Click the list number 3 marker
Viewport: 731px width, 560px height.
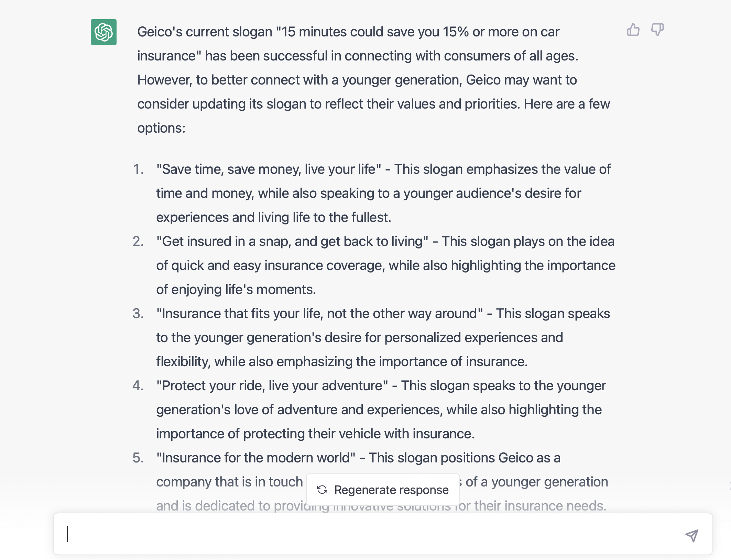[138, 314]
